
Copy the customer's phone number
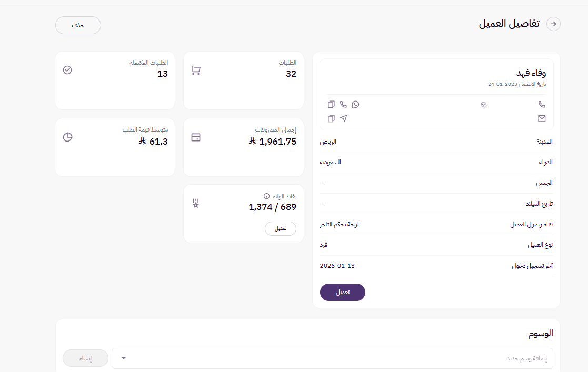tap(331, 104)
